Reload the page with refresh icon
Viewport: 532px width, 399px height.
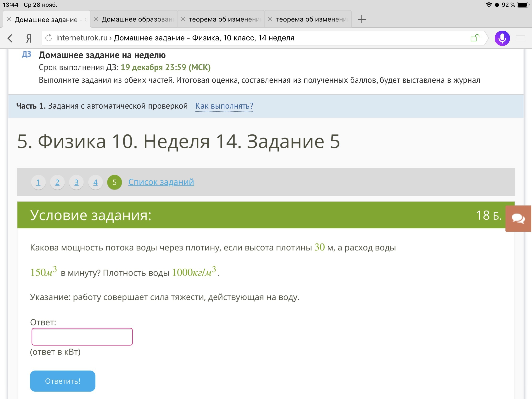(x=49, y=38)
